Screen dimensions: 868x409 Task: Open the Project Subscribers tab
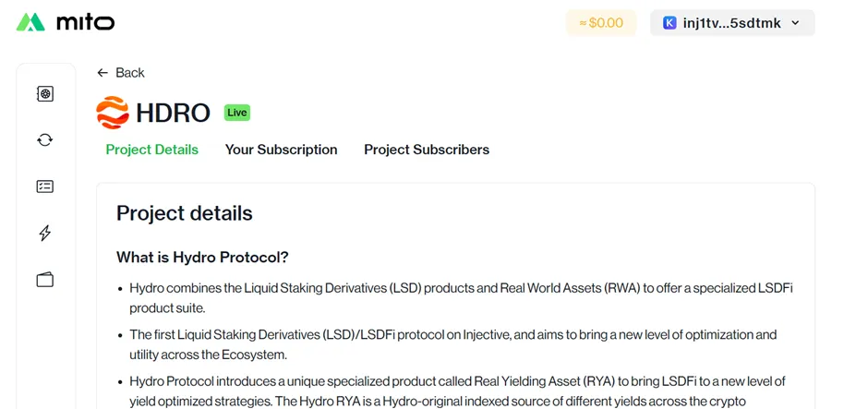tap(427, 150)
